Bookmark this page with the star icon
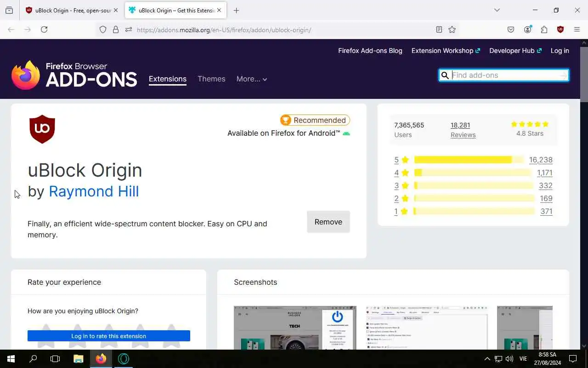The height and width of the screenshot is (368, 588). click(x=452, y=29)
